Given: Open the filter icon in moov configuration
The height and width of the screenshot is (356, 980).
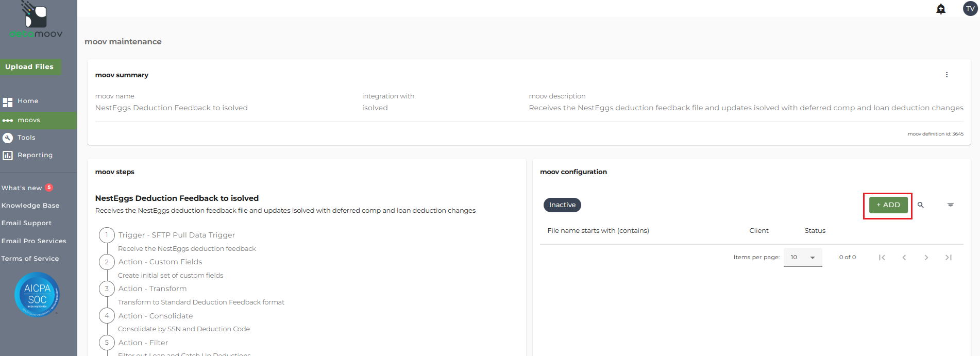Looking at the screenshot, I should click(951, 205).
